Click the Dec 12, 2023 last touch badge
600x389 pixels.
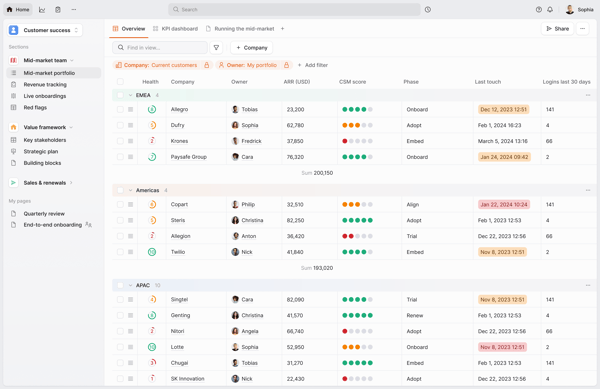(504, 109)
